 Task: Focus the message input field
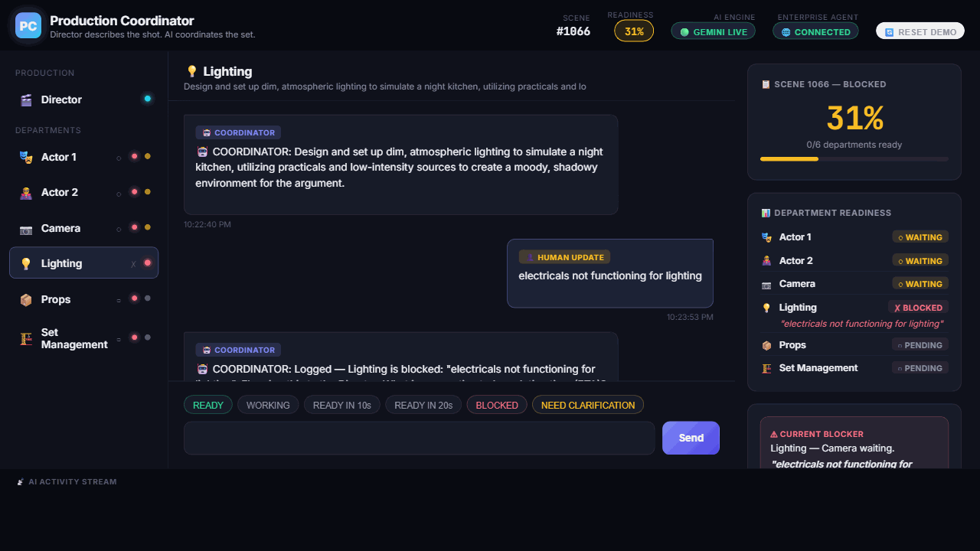coord(420,438)
